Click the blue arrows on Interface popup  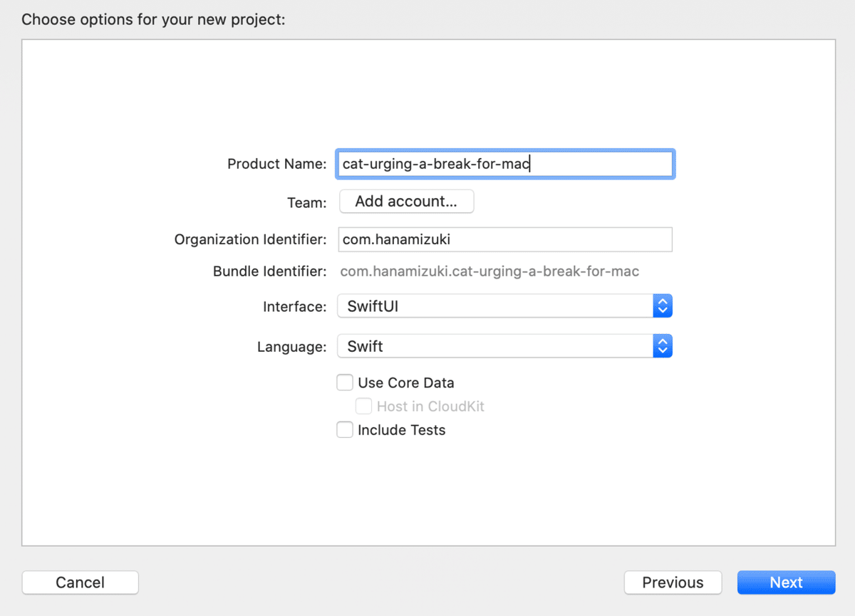(663, 306)
